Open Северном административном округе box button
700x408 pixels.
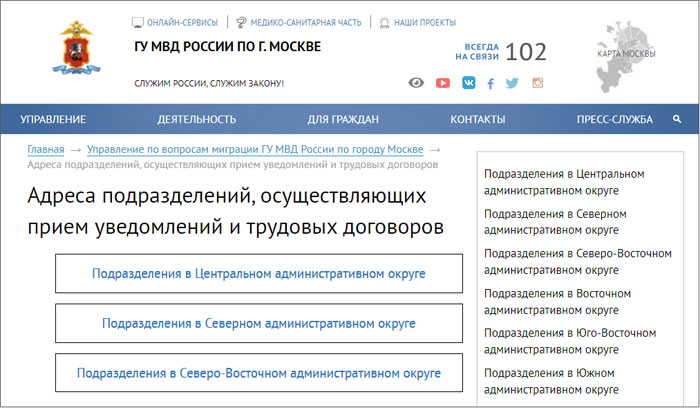click(x=259, y=323)
